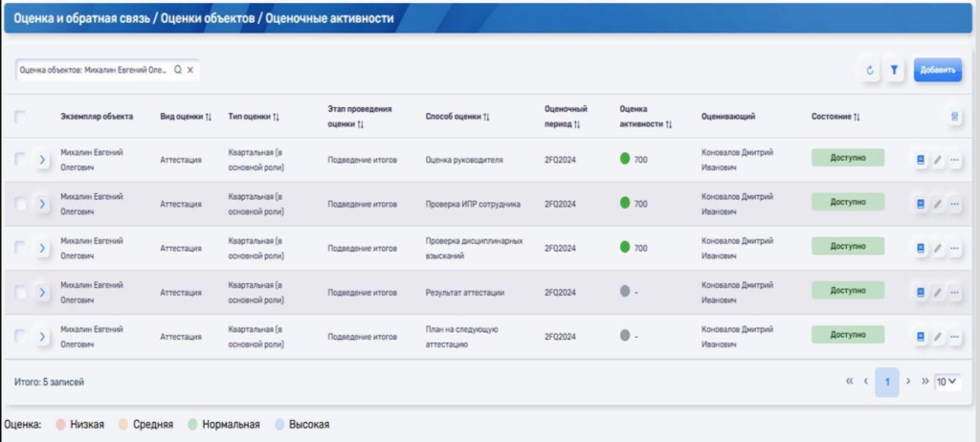Click the green 700 score indicator in the first row
Image resolution: width=980 pixels, height=442 pixels.
pos(625,159)
